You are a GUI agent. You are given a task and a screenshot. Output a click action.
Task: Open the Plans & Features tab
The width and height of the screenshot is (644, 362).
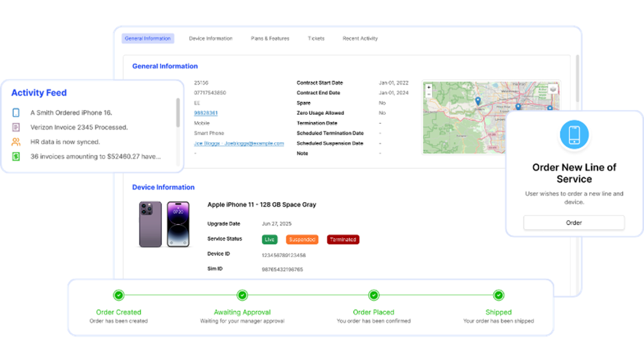[x=270, y=38]
